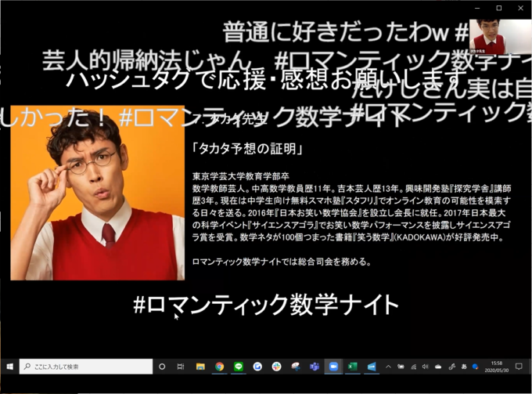Minimize the Zoom window
Screen dimensions: 532x394
point(477,8)
